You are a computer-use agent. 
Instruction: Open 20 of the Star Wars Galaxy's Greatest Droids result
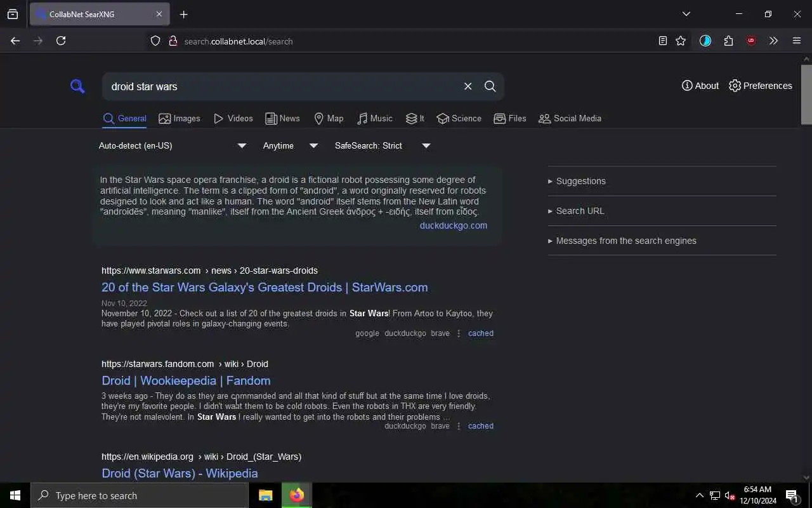click(x=265, y=287)
